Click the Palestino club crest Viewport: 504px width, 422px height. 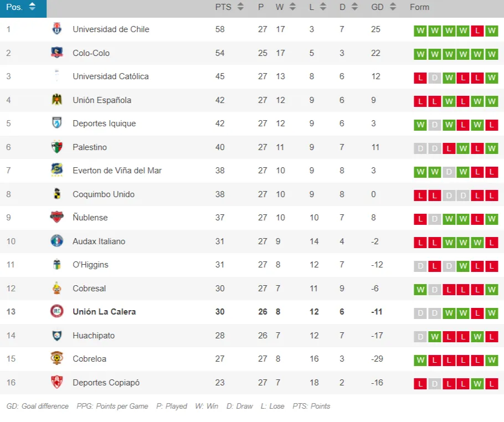56,147
